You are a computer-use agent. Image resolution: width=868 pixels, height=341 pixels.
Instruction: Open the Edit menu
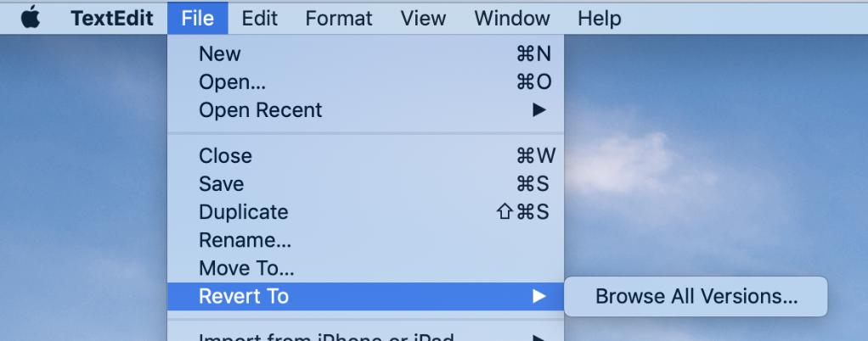[x=259, y=19]
